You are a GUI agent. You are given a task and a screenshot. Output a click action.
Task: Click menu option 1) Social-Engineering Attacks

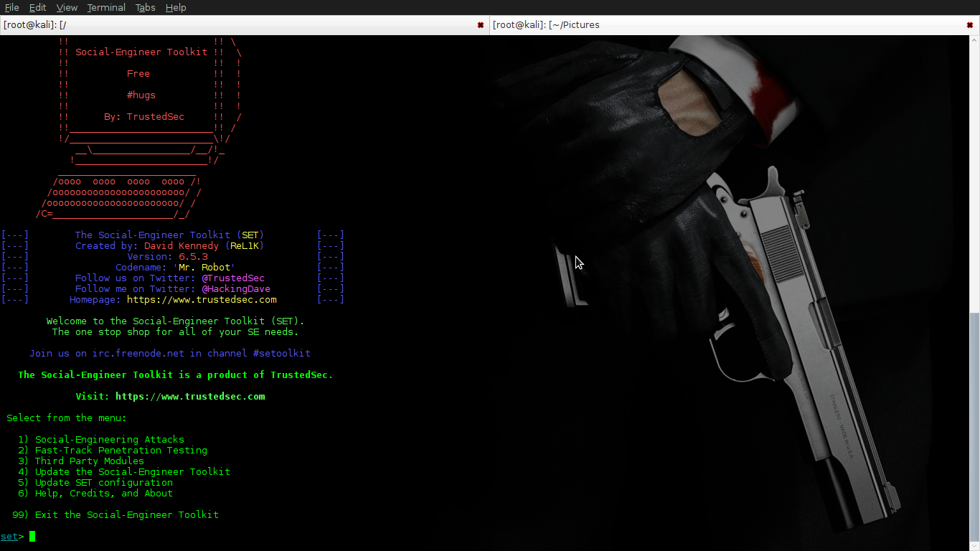[101, 440]
